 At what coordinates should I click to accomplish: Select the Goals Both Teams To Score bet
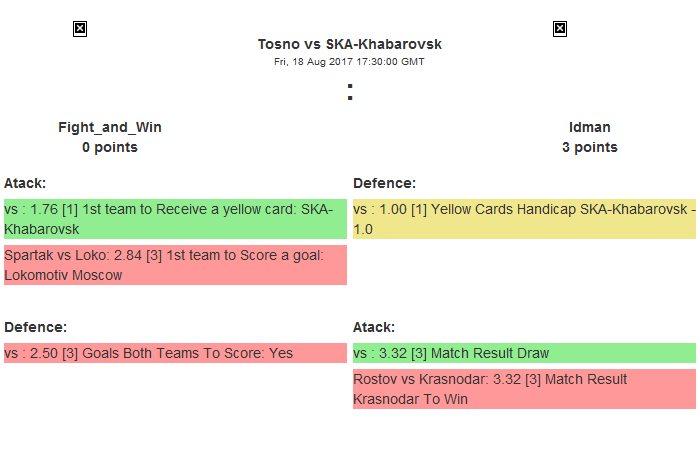175,353
